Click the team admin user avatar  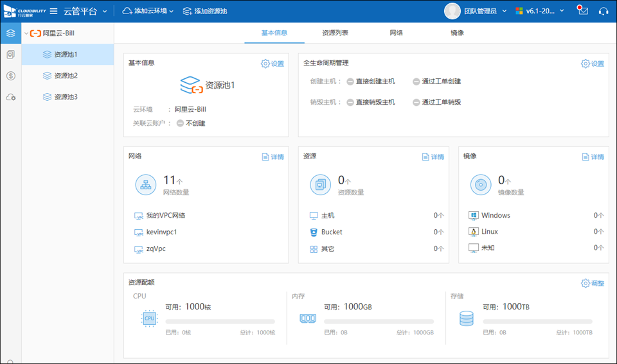tap(452, 11)
